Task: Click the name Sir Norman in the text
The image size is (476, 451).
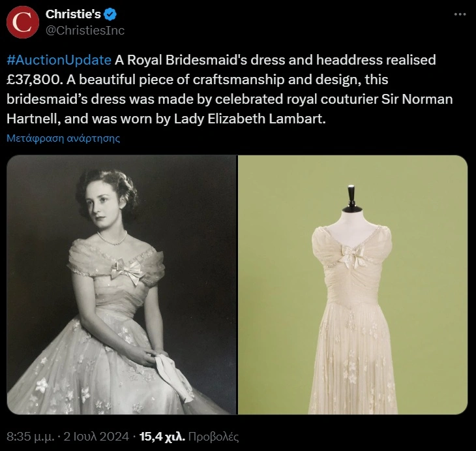Action: [417, 99]
